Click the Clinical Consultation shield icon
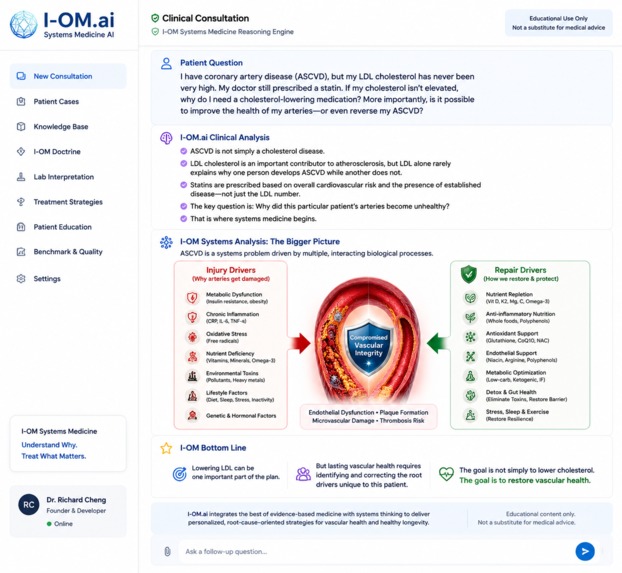 155,18
